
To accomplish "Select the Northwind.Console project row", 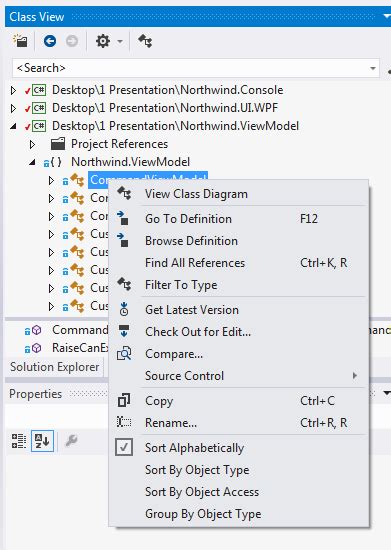I will (168, 90).
